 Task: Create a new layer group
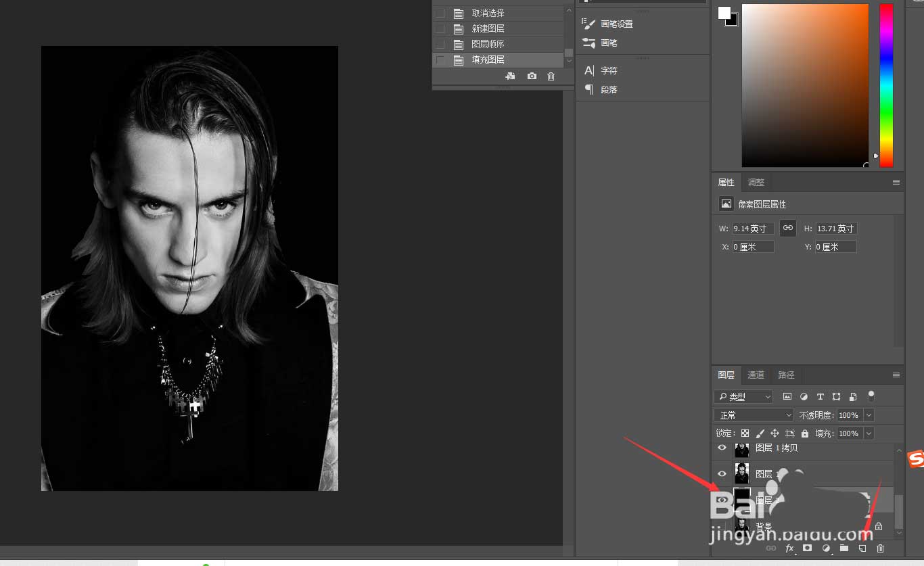point(844,548)
